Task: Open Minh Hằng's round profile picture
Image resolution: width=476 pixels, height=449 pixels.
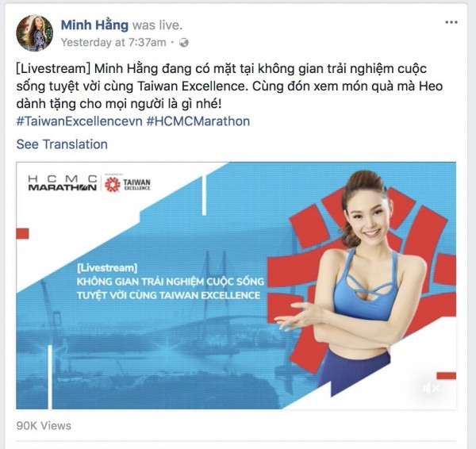Action: (34, 33)
